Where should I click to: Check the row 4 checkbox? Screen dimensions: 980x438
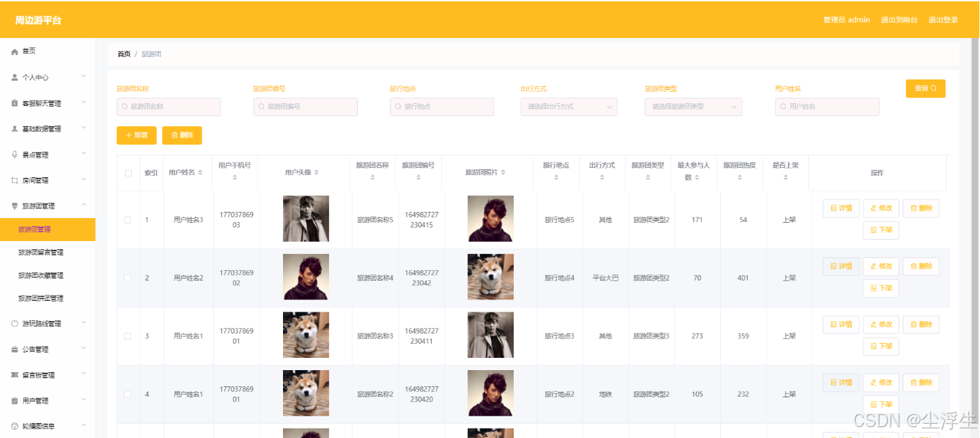(x=128, y=395)
